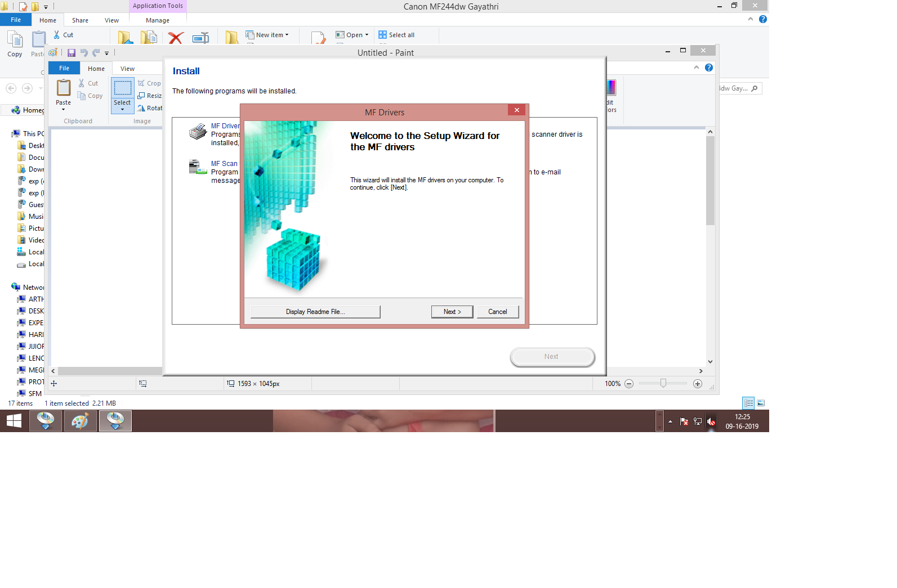The image size is (897, 588).
Task: Click Cancel in MF Drivers wizard
Action: (x=498, y=312)
